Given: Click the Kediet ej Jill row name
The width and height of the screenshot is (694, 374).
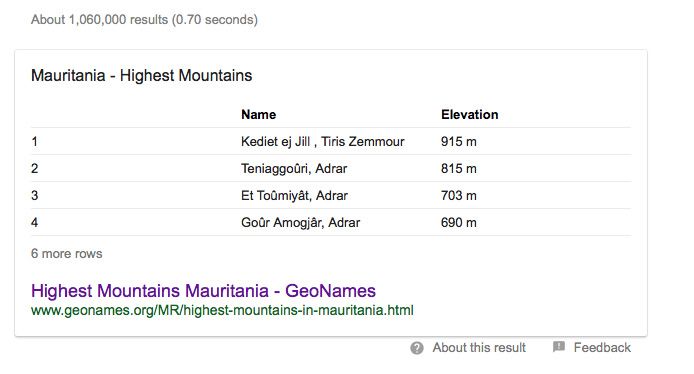Looking at the screenshot, I should tap(323, 142).
